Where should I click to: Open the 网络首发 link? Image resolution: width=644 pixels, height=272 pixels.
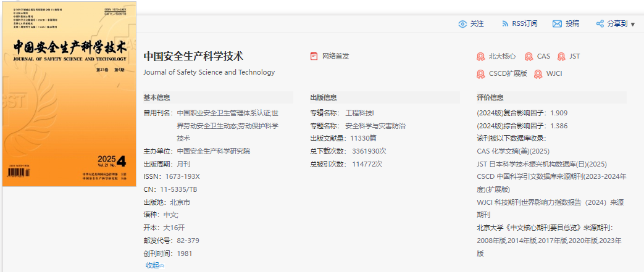335,56
